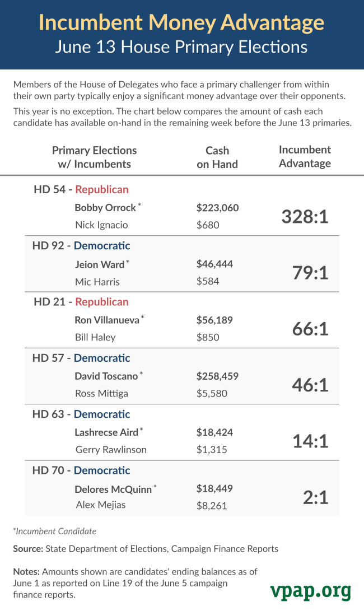The width and height of the screenshot is (364, 611).
Task: Click David Toscano's $258,459 amount
Action: [217, 376]
